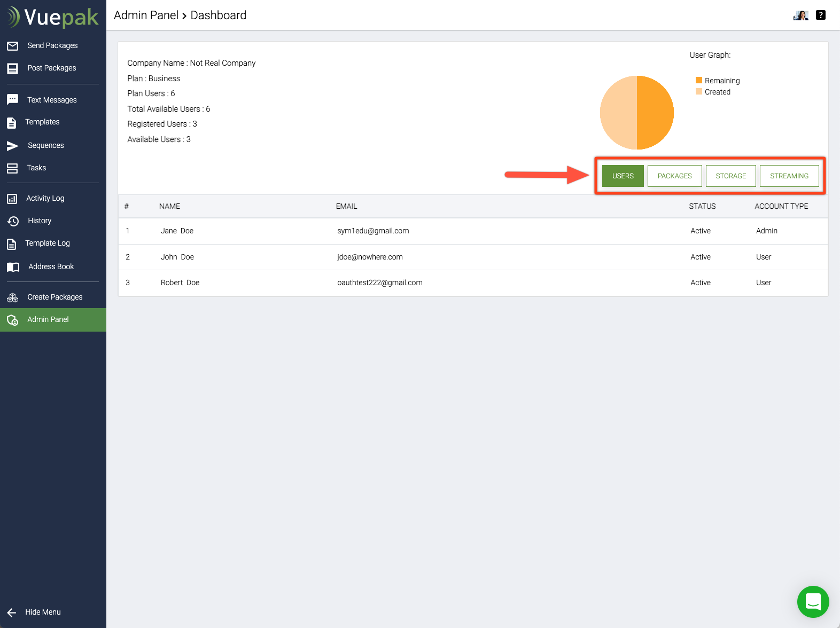Go to Tasks in sidebar
Viewport: 840px width, 628px height.
point(36,168)
